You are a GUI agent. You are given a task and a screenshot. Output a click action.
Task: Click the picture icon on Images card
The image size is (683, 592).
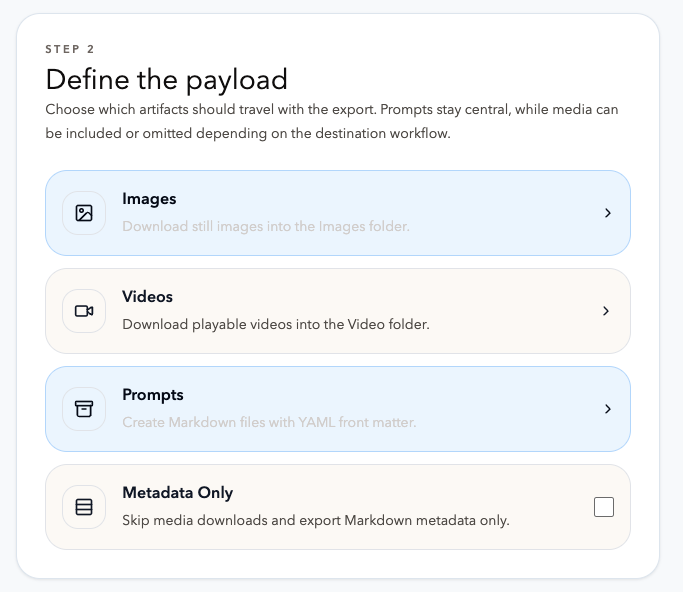coord(84,213)
